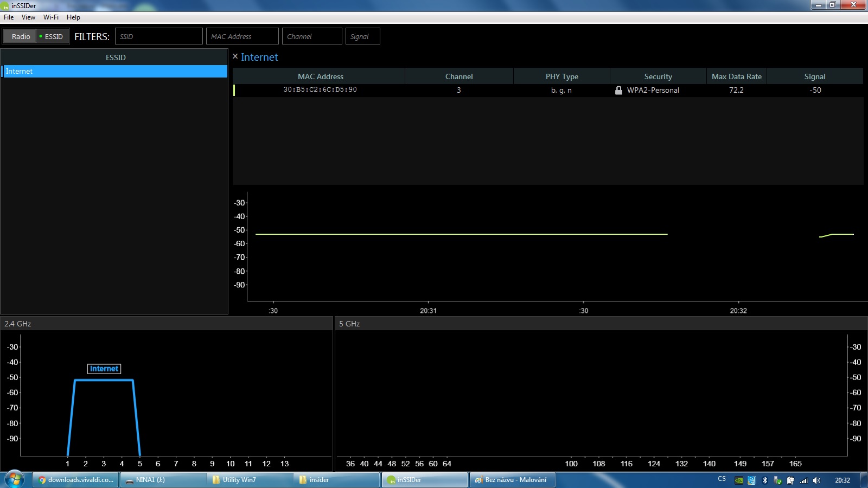The image size is (868, 488).
Task: Click the b, g, n PHY type cell
Action: pyautogui.click(x=561, y=90)
